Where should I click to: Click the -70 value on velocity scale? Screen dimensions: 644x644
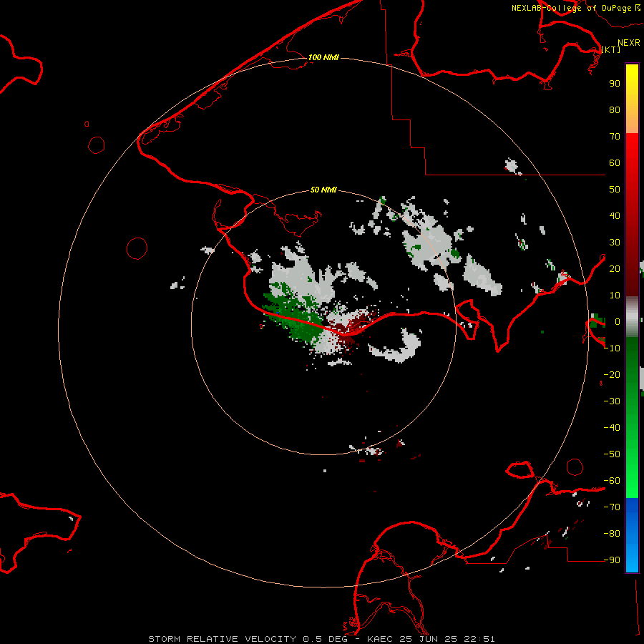(x=612, y=507)
